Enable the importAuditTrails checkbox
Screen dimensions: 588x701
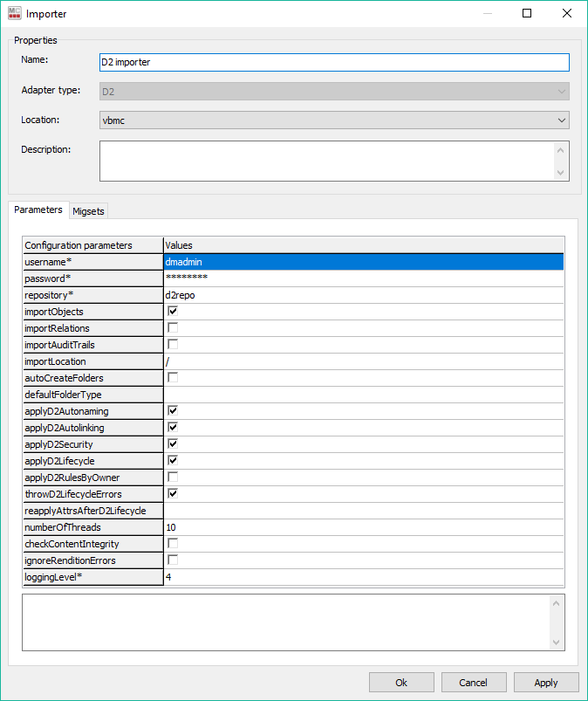click(173, 345)
